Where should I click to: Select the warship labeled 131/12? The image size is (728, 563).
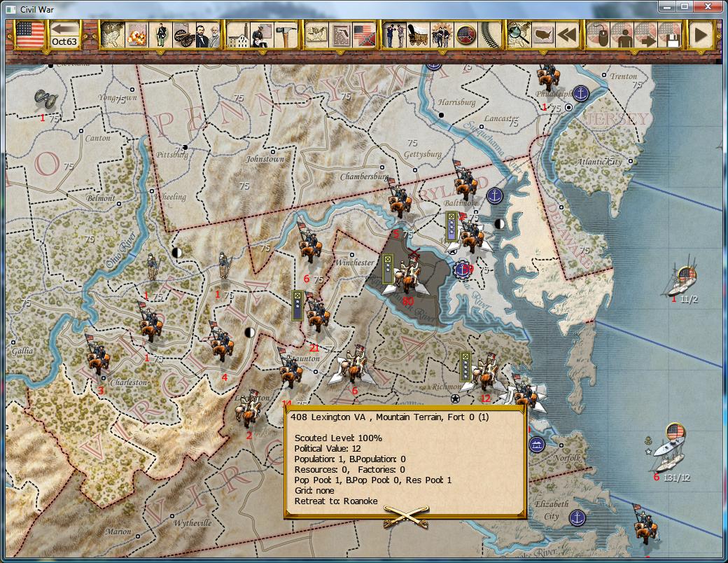click(x=671, y=448)
